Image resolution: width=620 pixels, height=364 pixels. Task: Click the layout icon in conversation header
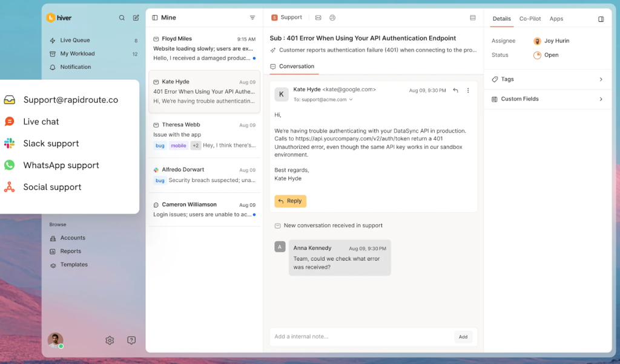tap(472, 18)
